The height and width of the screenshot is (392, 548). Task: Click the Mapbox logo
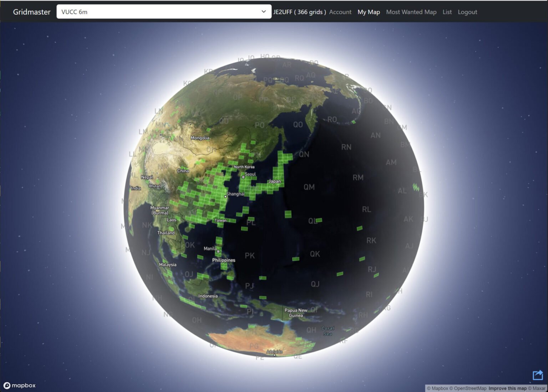(x=20, y=385)
